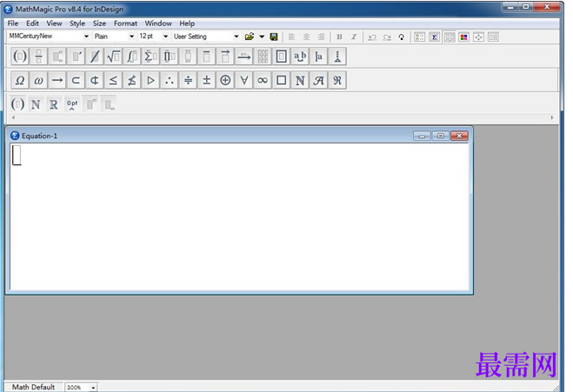Minimize the Equation-1 document window
The height and width of the screenshot is (392, 573).
[422, 136]
